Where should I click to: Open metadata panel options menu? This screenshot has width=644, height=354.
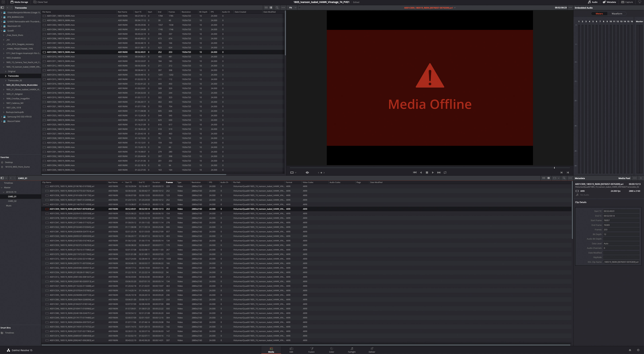point(634,178)
